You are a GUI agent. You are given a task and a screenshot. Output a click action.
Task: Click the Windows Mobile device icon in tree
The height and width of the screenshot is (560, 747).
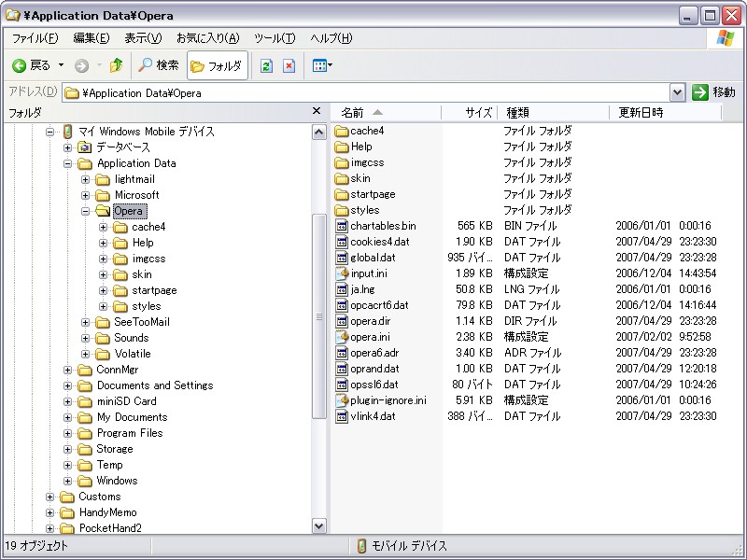point(67,132)
